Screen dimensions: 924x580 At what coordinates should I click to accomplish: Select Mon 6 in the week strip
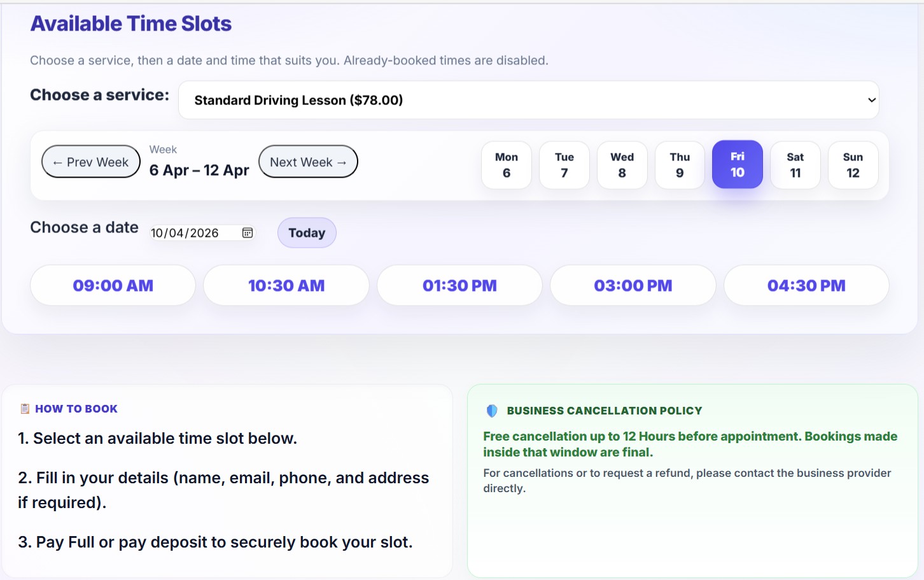pyautogui.click(x=506, y=165)
